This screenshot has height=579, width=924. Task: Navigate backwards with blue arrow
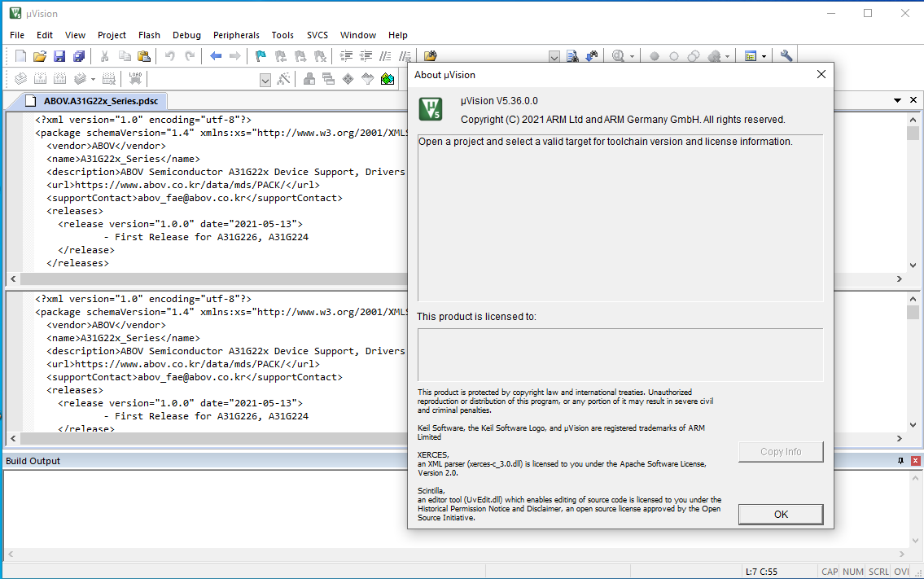point(216,56)
